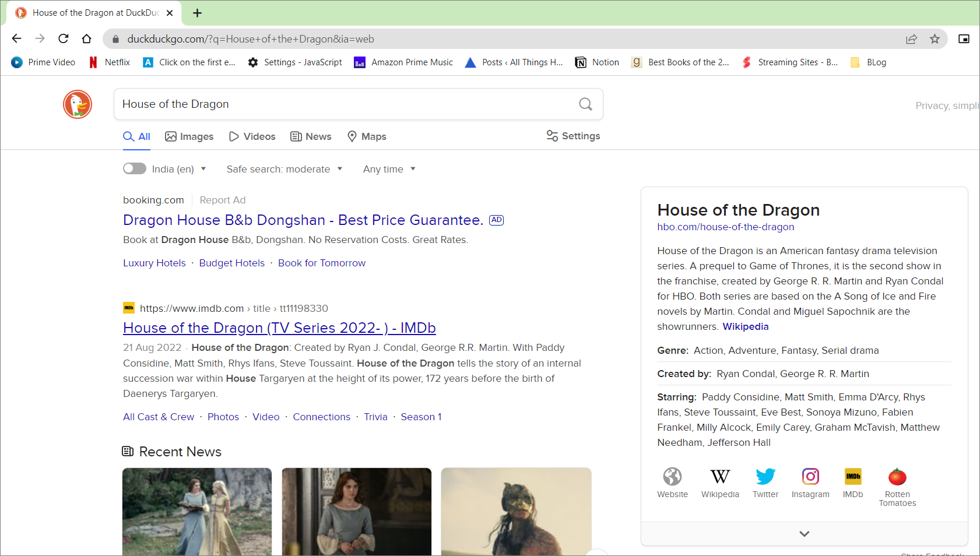
Task: Click the site lock icon in address bar
Action: coord(115,39)
